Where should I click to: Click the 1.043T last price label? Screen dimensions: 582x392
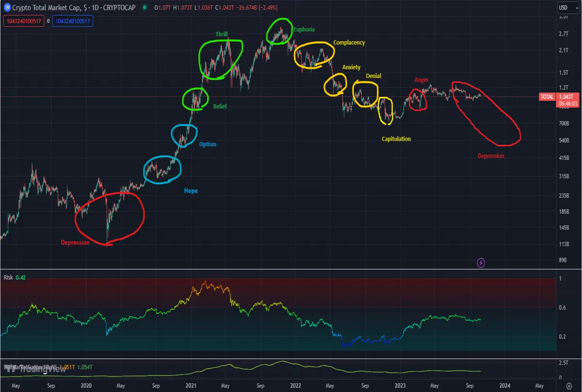coord(565,97)
